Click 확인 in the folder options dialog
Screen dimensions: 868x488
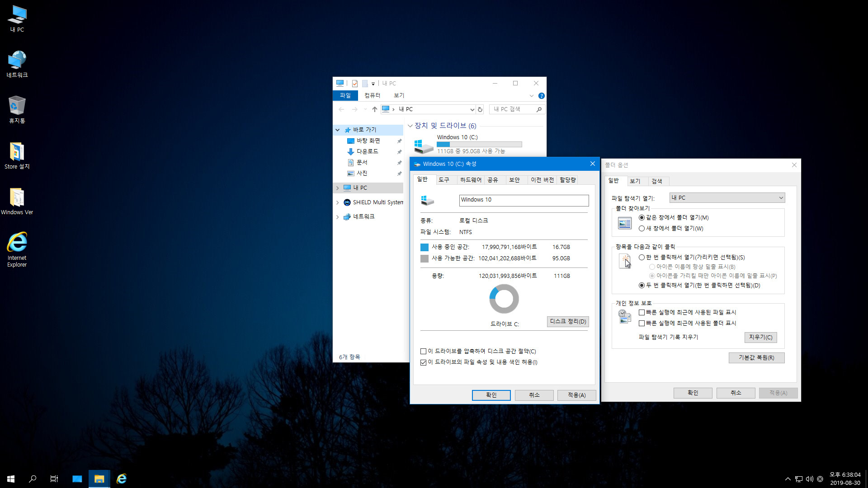tap(693, 393)
